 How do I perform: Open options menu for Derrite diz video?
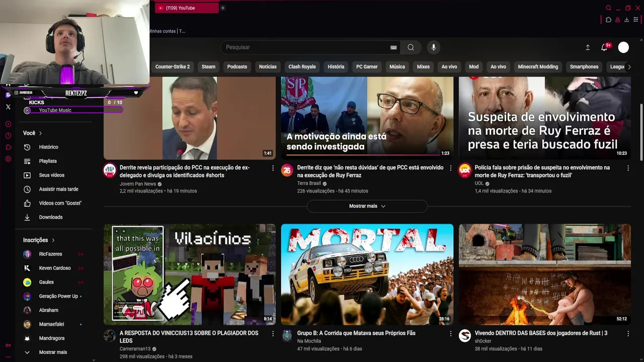(451, 168)
